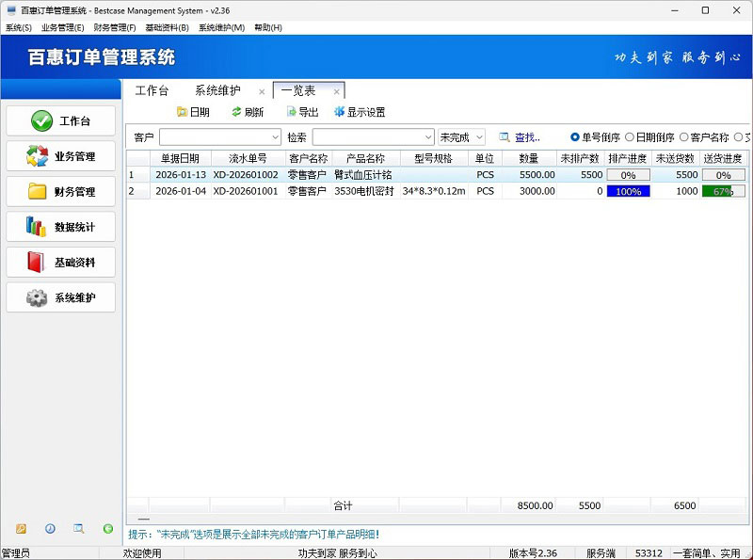Open 业务管理 module in sidebar

pyautogui.click(x=61, y=156)
